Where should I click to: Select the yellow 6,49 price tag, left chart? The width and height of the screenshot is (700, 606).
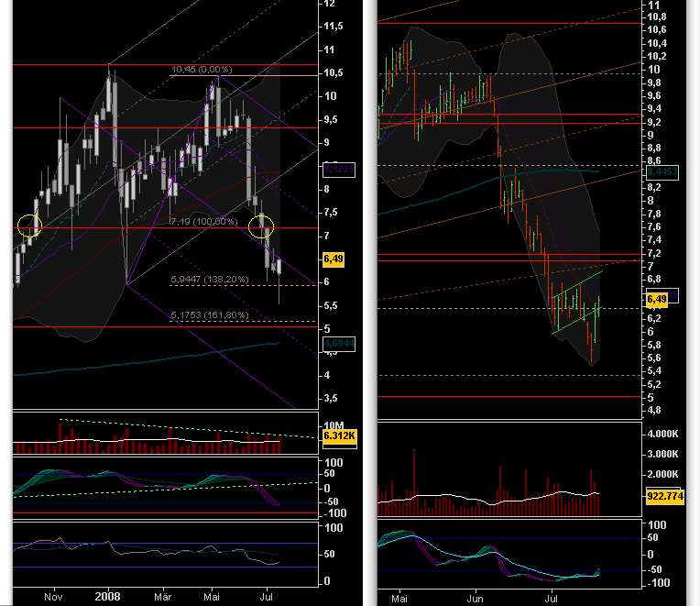point(334,259)
